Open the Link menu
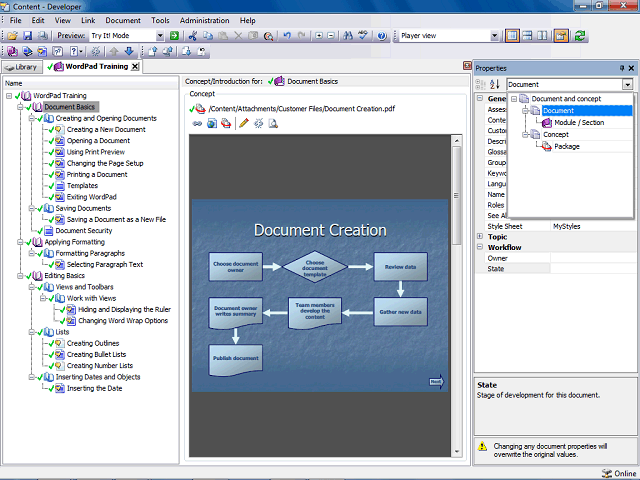 [88, 20]
